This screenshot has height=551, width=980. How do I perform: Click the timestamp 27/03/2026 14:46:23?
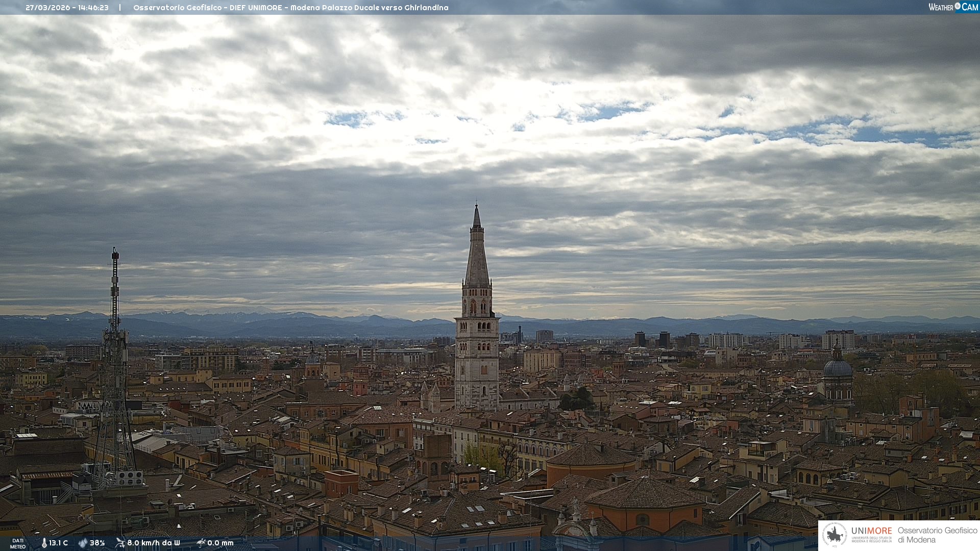67,8
